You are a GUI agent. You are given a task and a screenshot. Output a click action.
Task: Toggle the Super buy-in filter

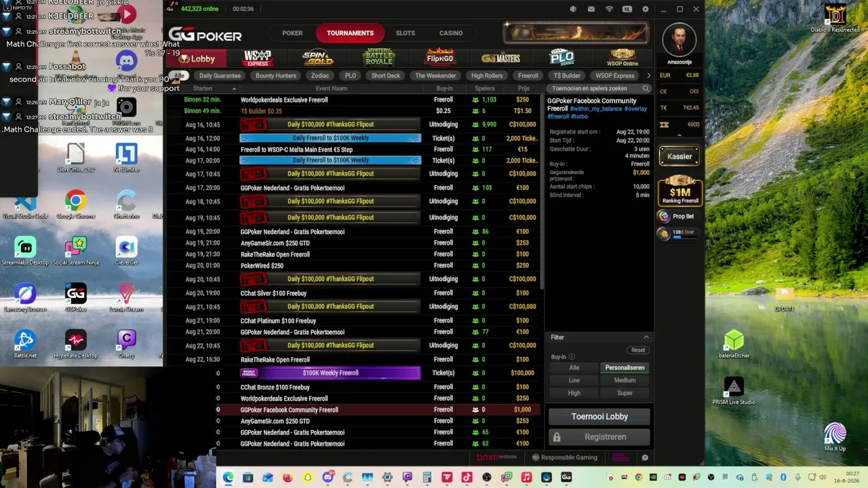point(625,393)
